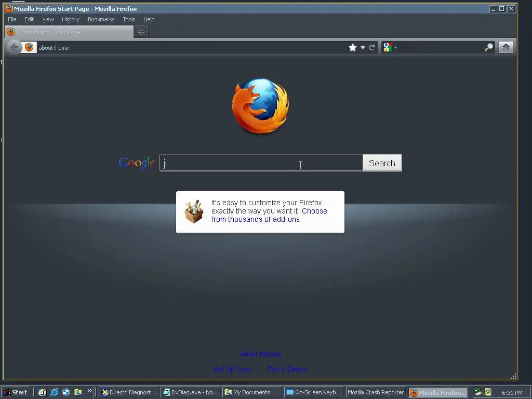This screenshot has height=399, width=532.
Task: Select the Mozilla Firefox Start Page tab
Action: pyautogui.click(x=69, y=32)
